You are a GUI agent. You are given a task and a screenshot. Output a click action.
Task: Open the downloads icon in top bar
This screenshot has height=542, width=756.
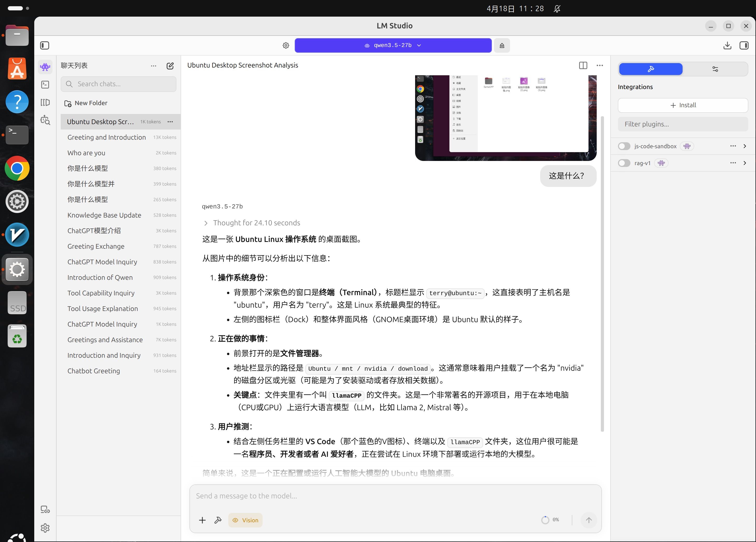click(727, 45)
